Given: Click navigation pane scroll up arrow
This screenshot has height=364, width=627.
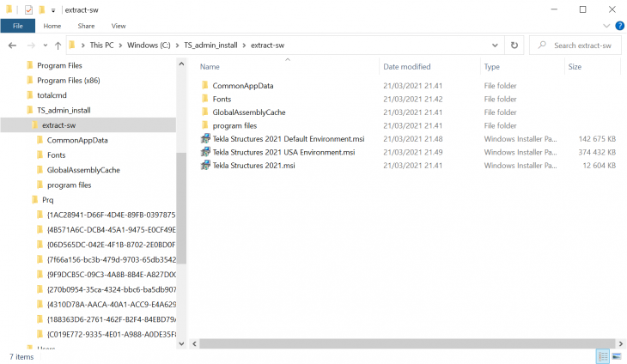Looking at the screenshot, I should tap(181, 64).
